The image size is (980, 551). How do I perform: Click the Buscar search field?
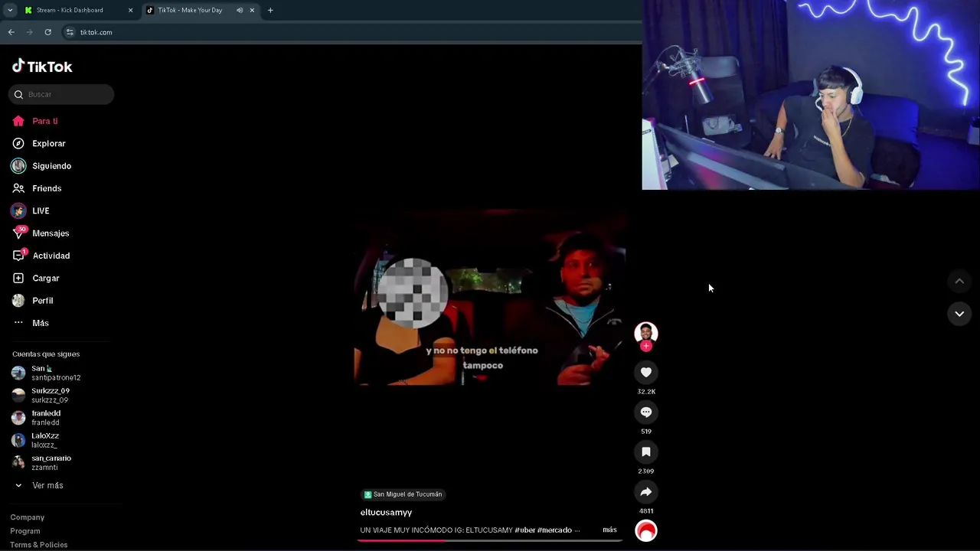61,94
